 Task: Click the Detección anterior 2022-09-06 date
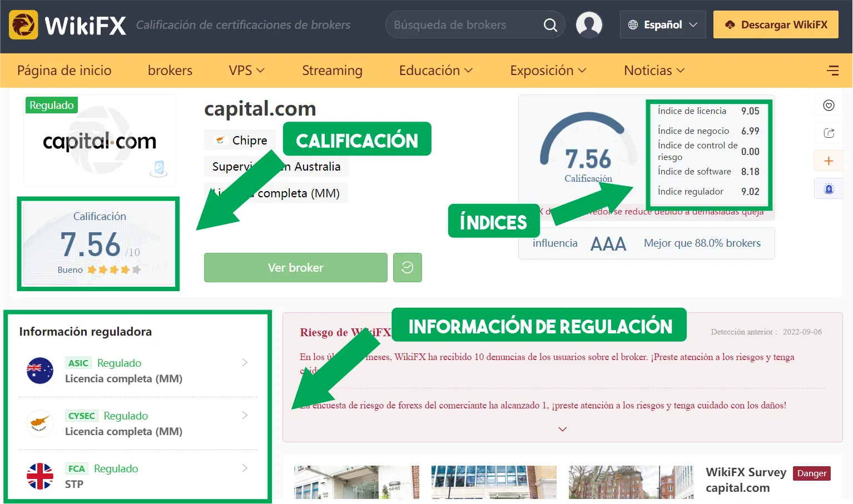coord(766,332)
